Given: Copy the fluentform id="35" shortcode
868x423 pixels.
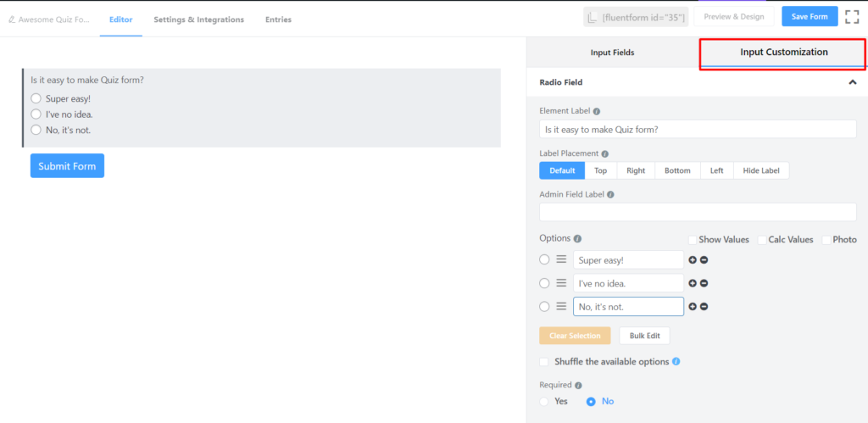Looking at the screenshot, I should tap(636, 17).
